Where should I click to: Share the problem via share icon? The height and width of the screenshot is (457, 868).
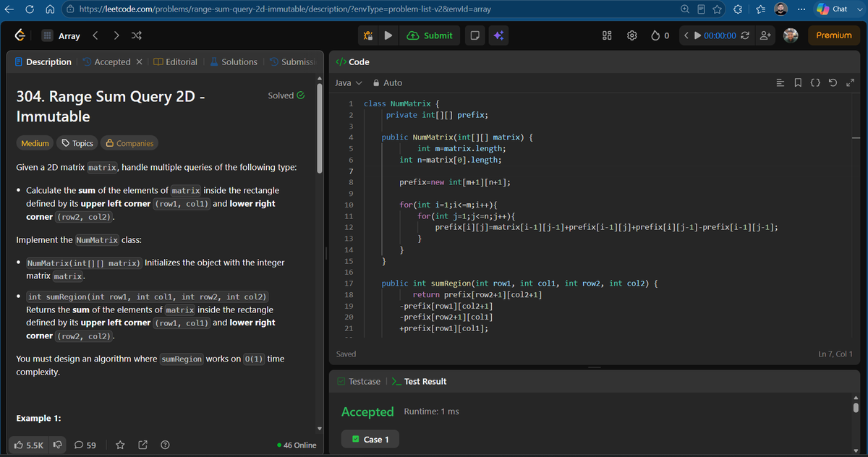[x=142, y=445]
